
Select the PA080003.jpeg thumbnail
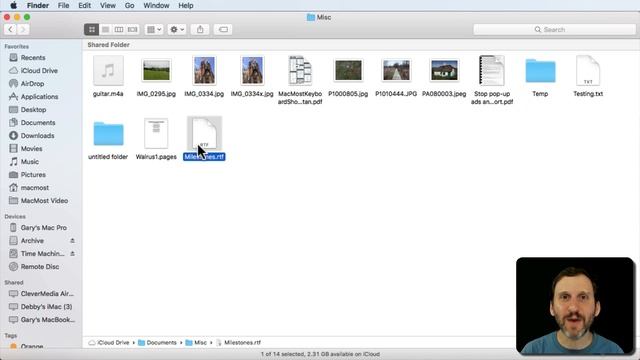click(444, 70)
